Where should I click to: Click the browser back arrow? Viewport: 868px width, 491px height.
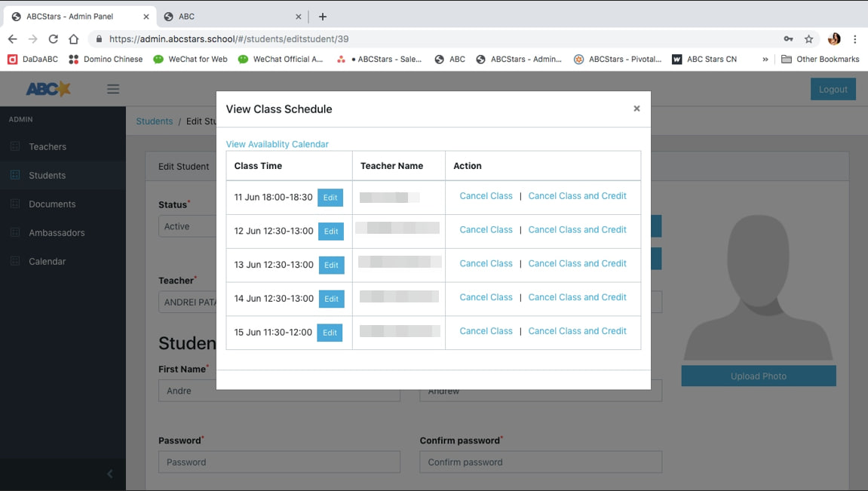click(13, 38)
